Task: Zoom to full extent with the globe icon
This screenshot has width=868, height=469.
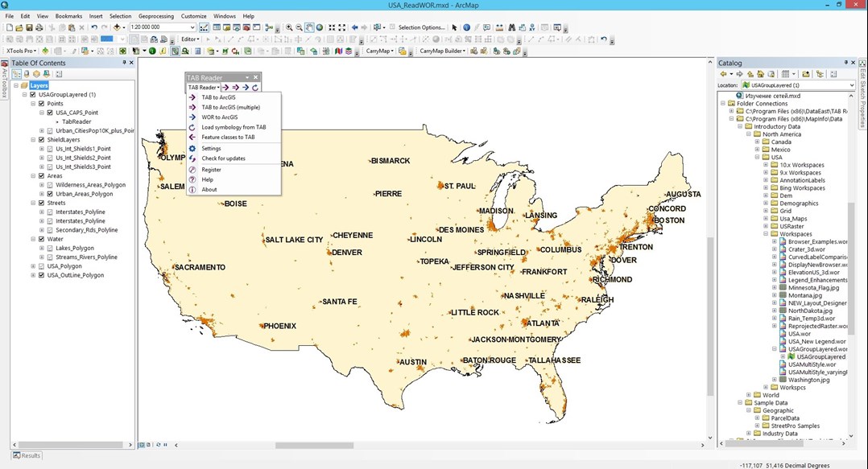Action: (320, 27)
